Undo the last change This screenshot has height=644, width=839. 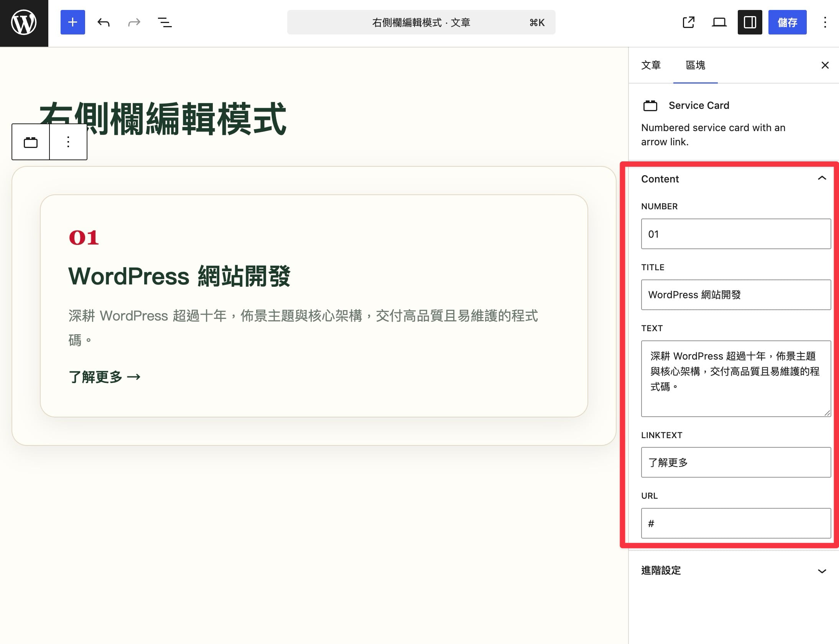(x=104, y=22)
